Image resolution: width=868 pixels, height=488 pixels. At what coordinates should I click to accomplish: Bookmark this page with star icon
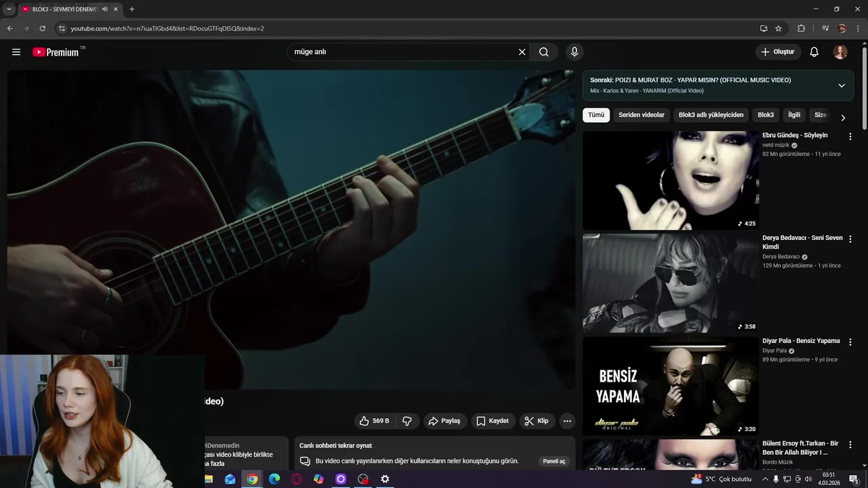[778, 28]
